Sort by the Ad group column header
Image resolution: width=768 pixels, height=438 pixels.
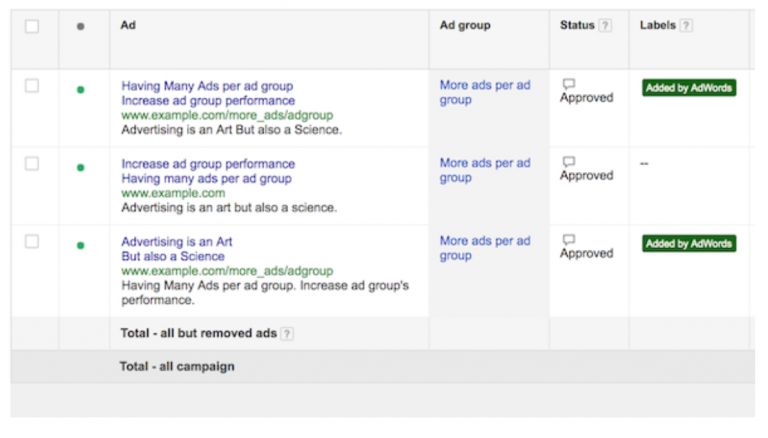point(465,26)
